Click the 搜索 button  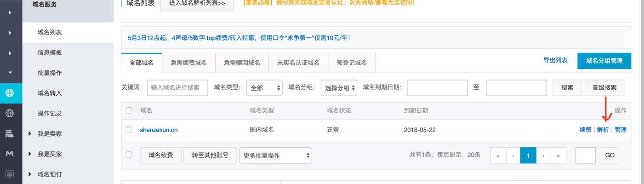567,87
